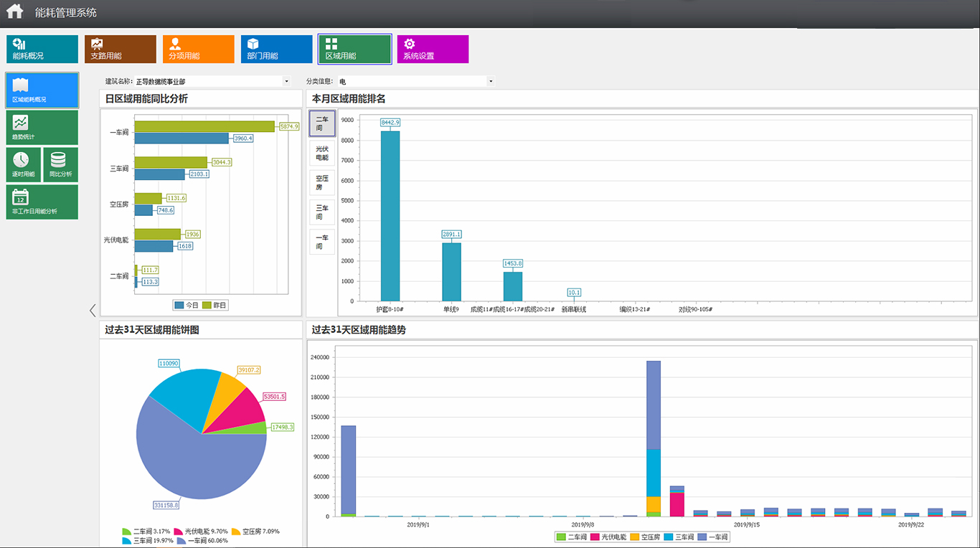Viewport: 980px width, 548px height.
Task: Toggle 昨日 legend swatch in daily chart
Action: pyautogui.click(x=207, y=306)
